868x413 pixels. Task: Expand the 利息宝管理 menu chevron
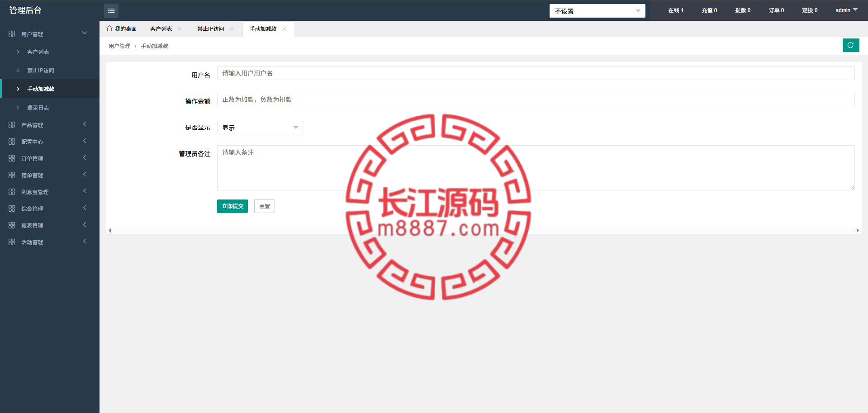(x=85, y=191)
